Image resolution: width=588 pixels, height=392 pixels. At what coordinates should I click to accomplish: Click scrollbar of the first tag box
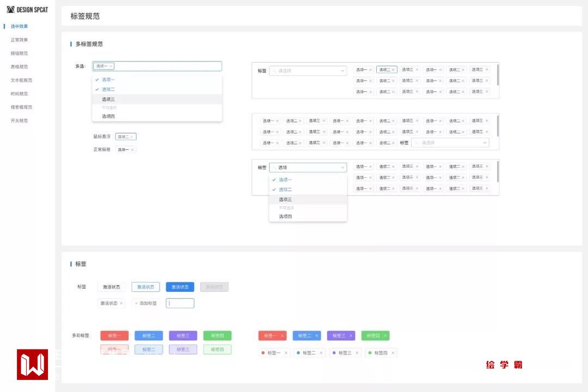pyautogui.click(x=498, y=75)
